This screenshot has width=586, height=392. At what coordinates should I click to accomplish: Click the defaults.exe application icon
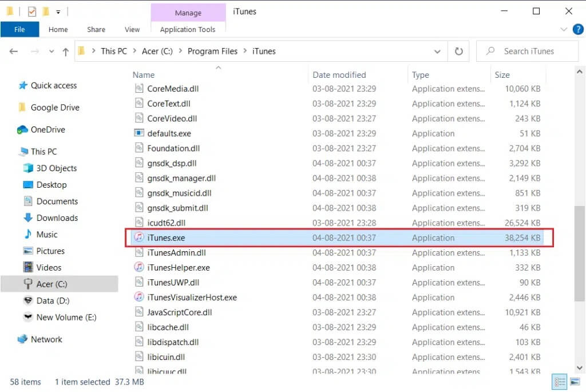139,133
